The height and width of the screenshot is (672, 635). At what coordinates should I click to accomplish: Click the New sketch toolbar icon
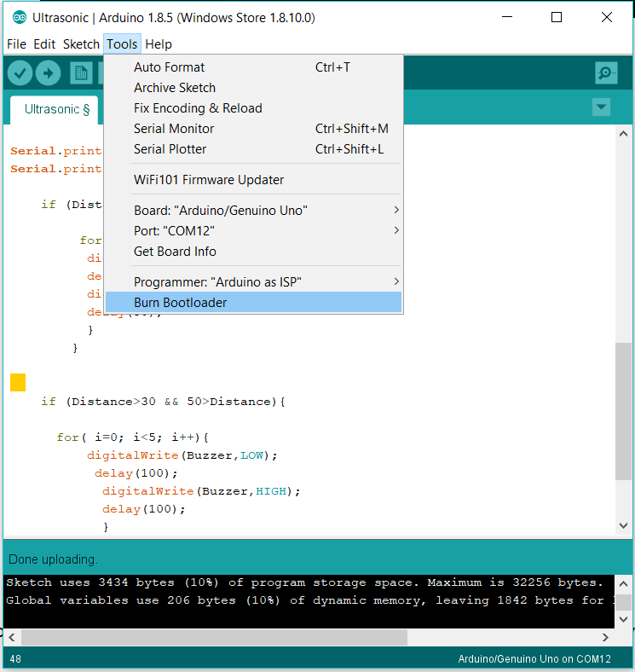(81, 72)
